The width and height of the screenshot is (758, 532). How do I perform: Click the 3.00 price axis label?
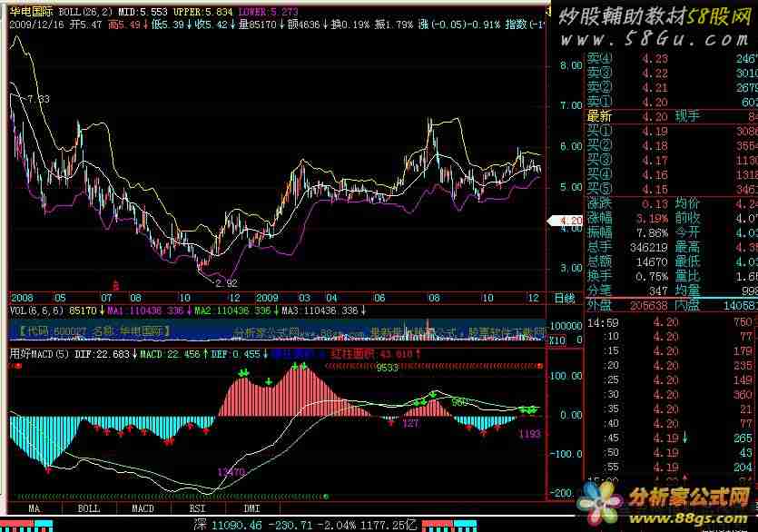coord(571,268)
